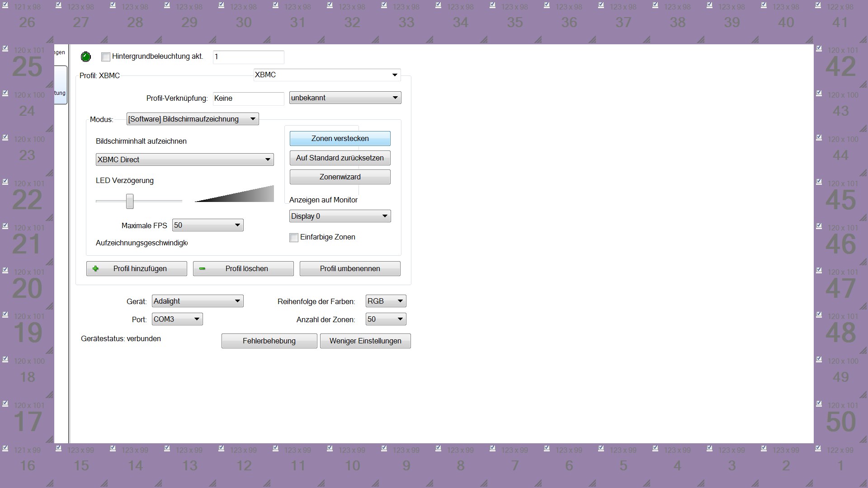Click Auf Standard zurücksetzen button
This screenshot has height=488, width=868.
click(340, 158)
